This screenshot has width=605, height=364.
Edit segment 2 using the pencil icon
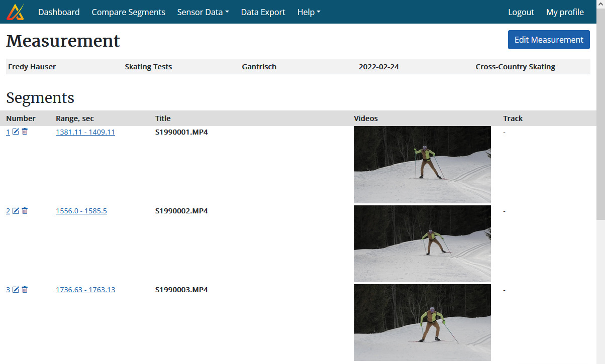(16, 210)
